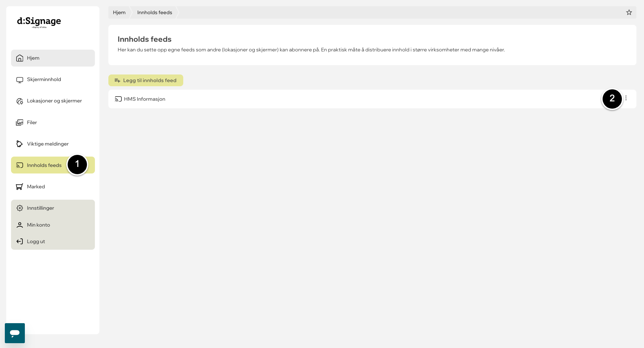Mark page as favorite with star icon
This screenshot has width=644, height=348.
point(629,12)
